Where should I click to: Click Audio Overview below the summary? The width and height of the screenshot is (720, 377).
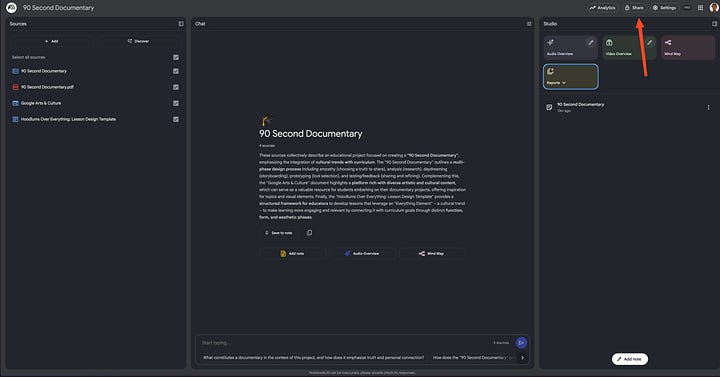[x=362, y=253]
